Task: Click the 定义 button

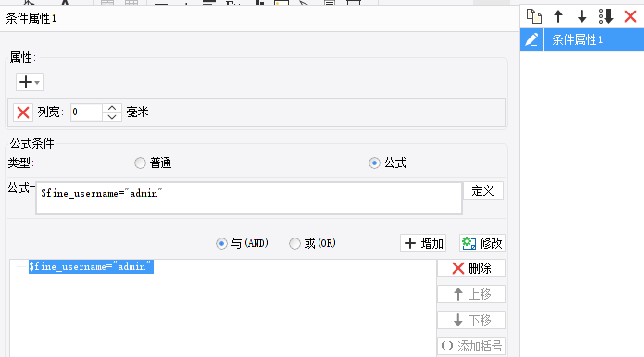Action: coord(483,190)
